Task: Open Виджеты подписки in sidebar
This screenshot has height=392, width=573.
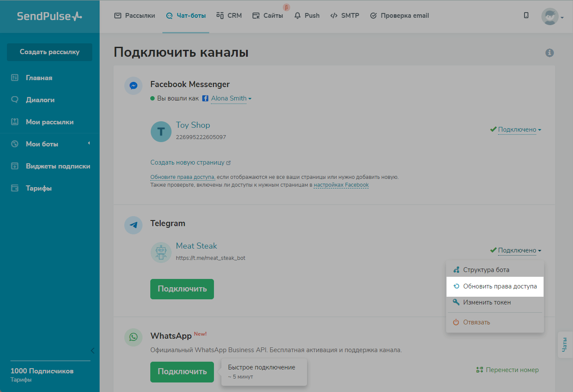Action: (x=58, y=166)
